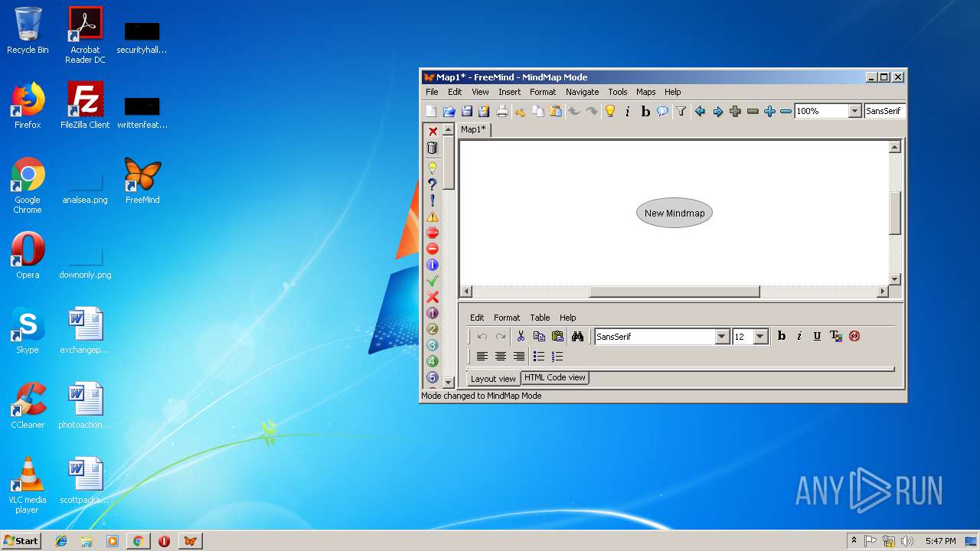Go to next map with blue right arrow
This screenshot has height=551, width=980.
717,112
